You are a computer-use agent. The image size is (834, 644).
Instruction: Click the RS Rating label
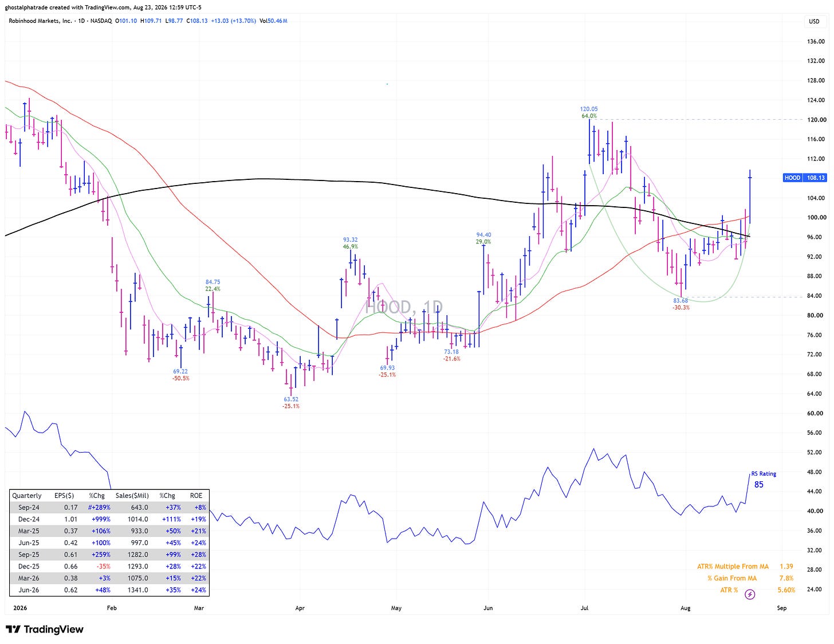click(764, 474)
